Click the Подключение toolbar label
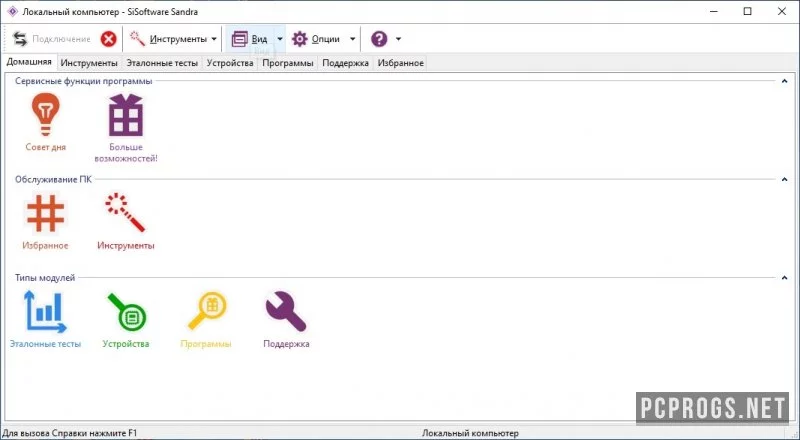This screenshot has height=440, width=800. [61, 39]
